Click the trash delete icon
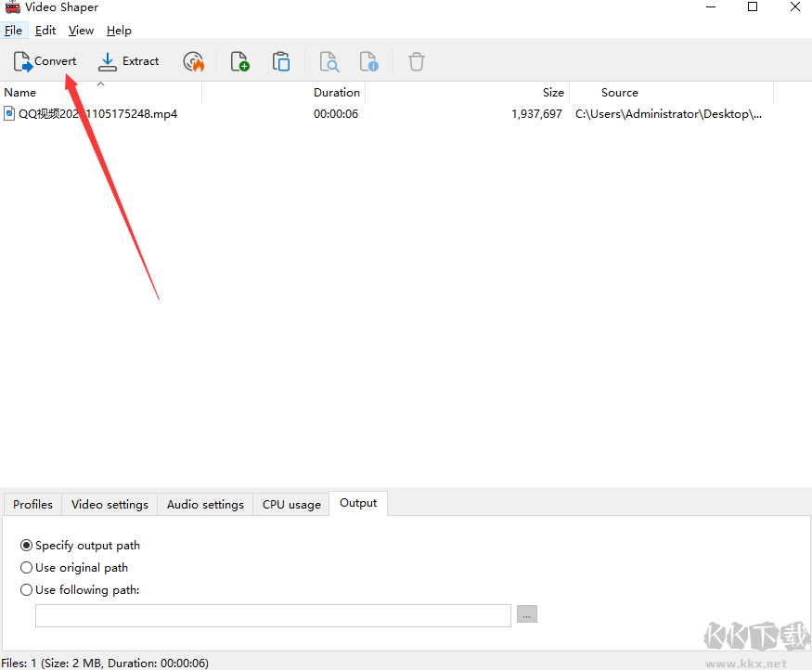The width and height of the screenshot is (812, 670). (x=417, y=61)
